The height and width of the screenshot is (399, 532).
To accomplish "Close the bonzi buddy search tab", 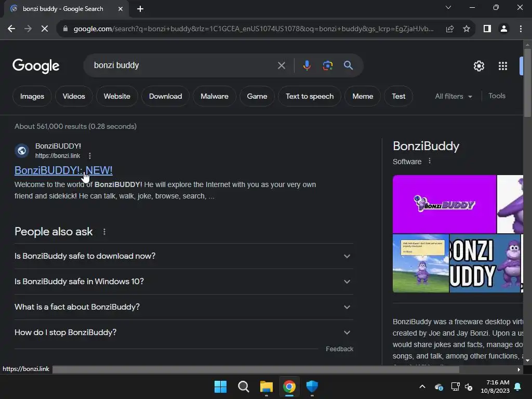I will point(121,9).
